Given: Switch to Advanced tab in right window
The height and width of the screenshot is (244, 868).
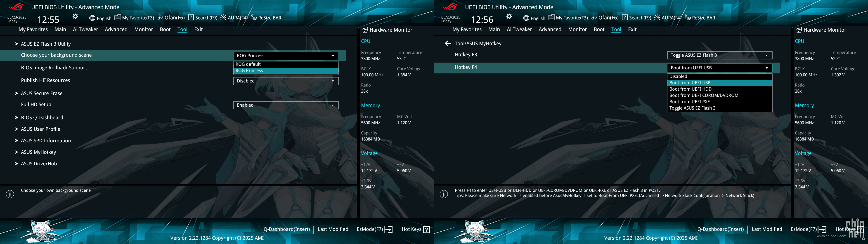Looking at the screenshot, I should click(x=550, y=29).
